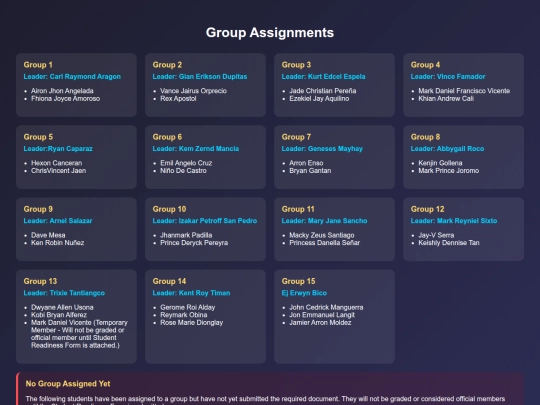Screen dimensions: 540x405
Task: Click leader Kurt Edcel Espela
Action: (336, 76)
